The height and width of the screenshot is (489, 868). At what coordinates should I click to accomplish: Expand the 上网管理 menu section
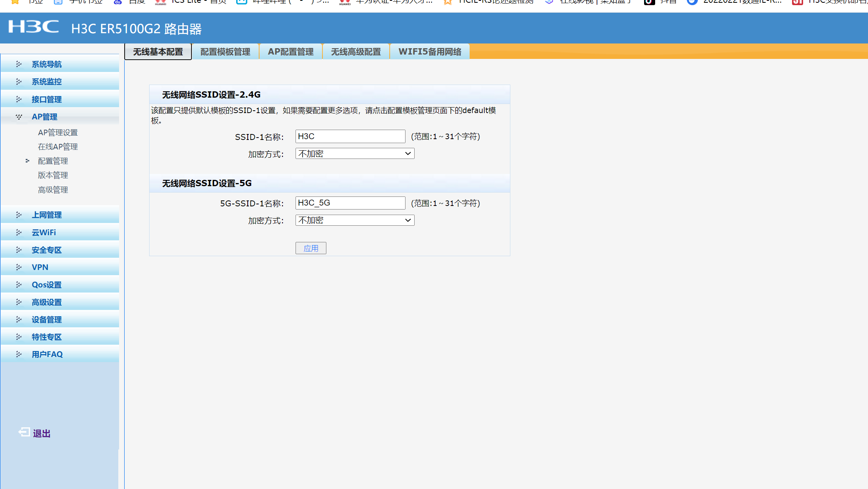[x=47, y=215]
